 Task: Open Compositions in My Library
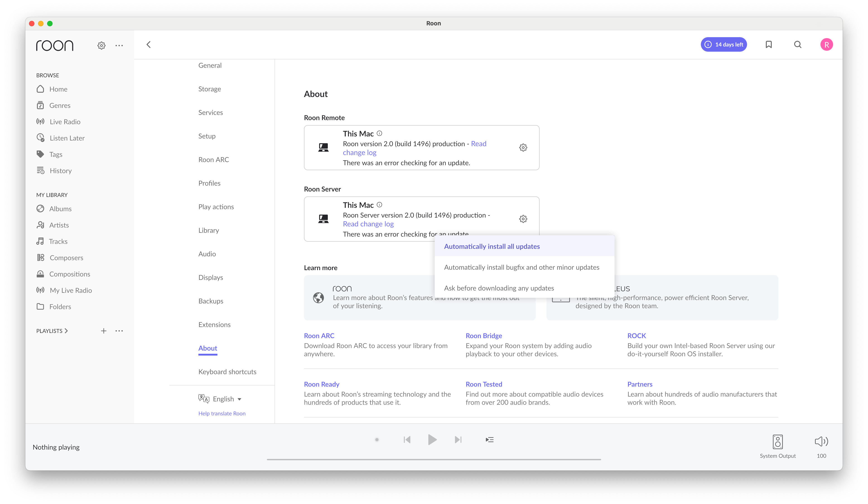(x=63, y=274)
